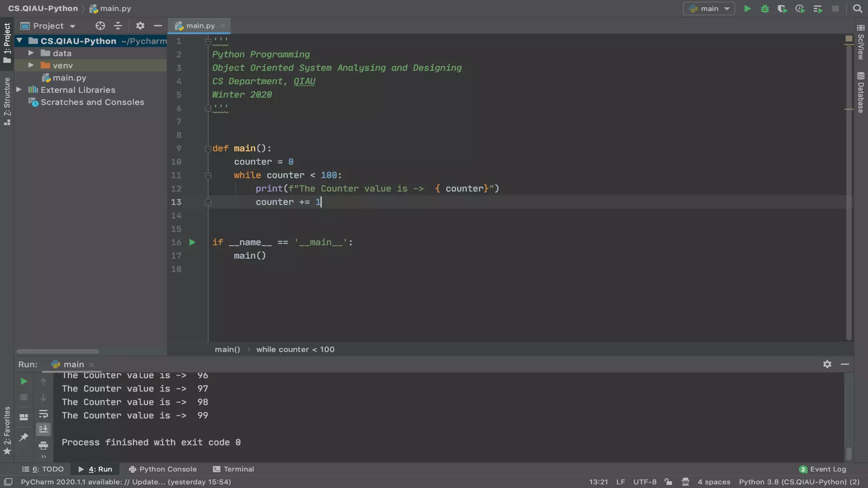This screenshot has width=868, height=488.
Task: Click the Project panel horizontal scrollbar
Action: click(x=58, y=351)
